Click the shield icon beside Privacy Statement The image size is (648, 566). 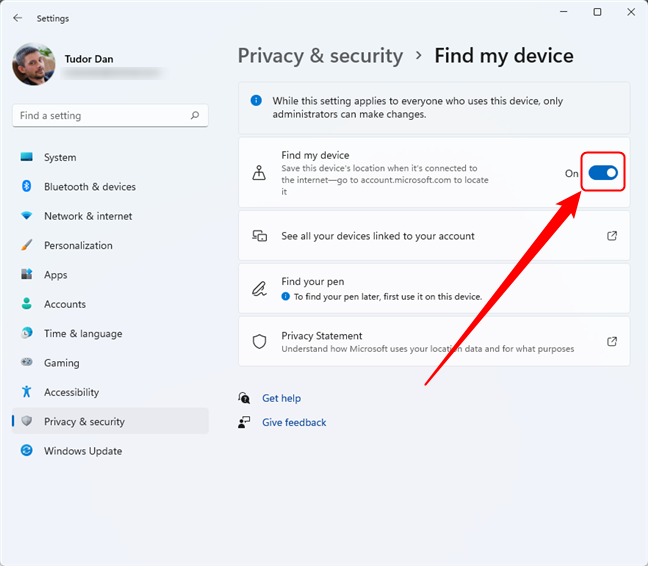pos(259,342)
